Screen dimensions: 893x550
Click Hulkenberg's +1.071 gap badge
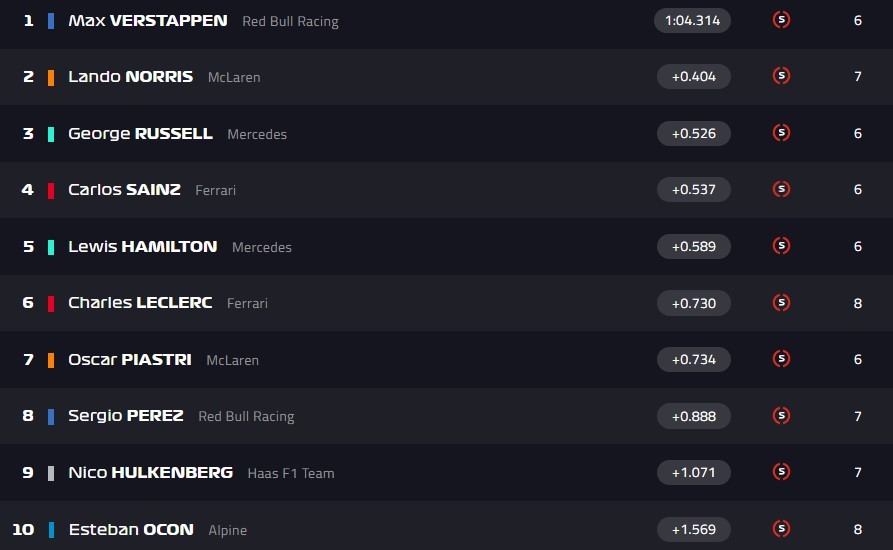click(693, 472)
